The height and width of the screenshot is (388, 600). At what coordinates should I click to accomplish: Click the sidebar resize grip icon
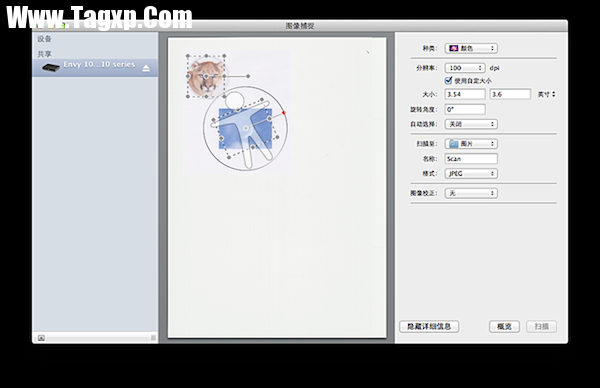click(153, 337)
